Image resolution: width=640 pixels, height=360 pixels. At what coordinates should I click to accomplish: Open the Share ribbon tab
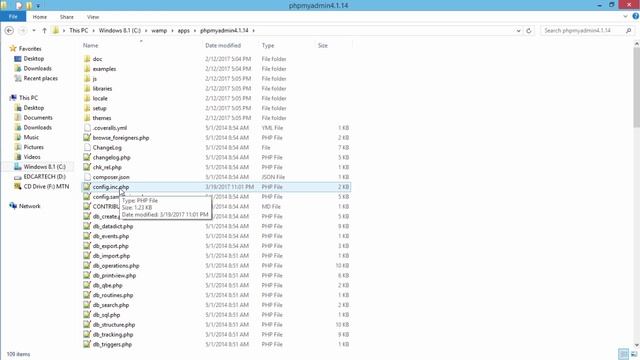pos(67,17)
